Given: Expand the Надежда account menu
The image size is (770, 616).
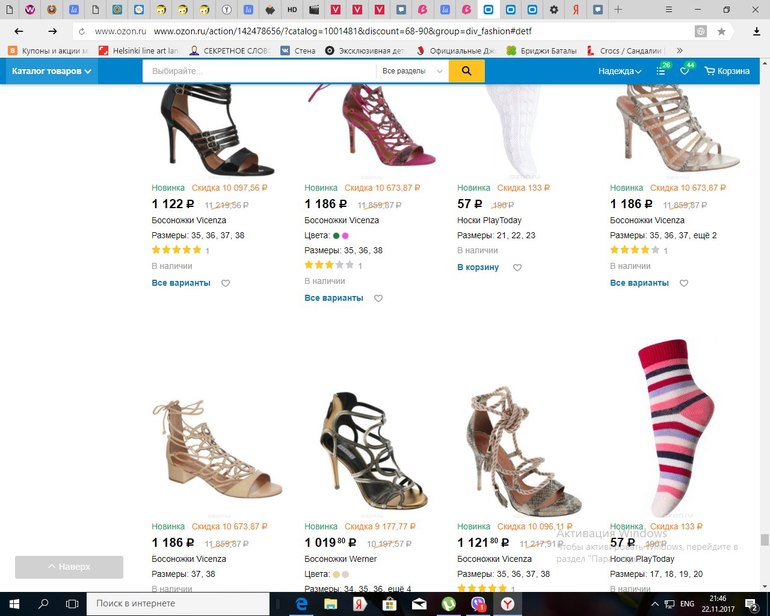Looking at the screenshot, I should point(619,71).
